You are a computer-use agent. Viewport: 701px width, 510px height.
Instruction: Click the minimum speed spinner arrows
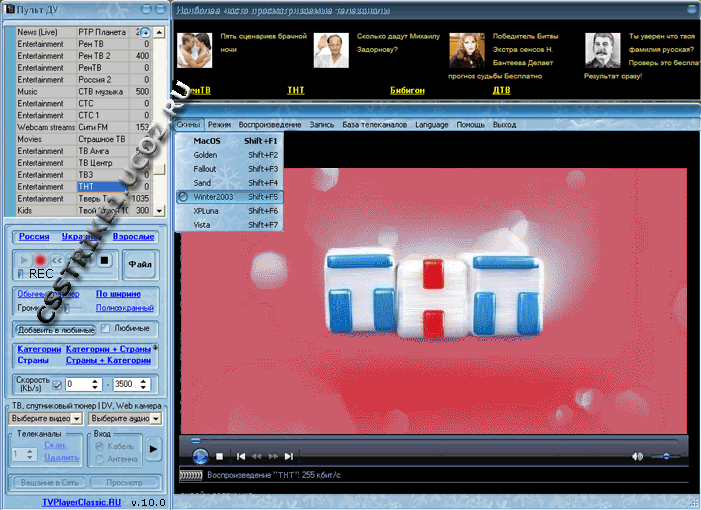pyautogui.click(x=95, y=384)
